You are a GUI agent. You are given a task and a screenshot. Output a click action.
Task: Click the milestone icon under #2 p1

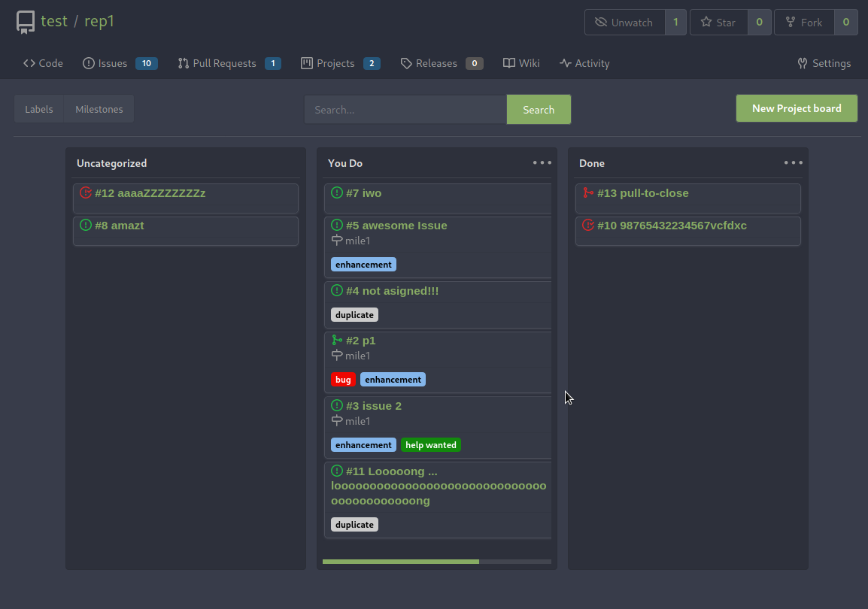336,355
